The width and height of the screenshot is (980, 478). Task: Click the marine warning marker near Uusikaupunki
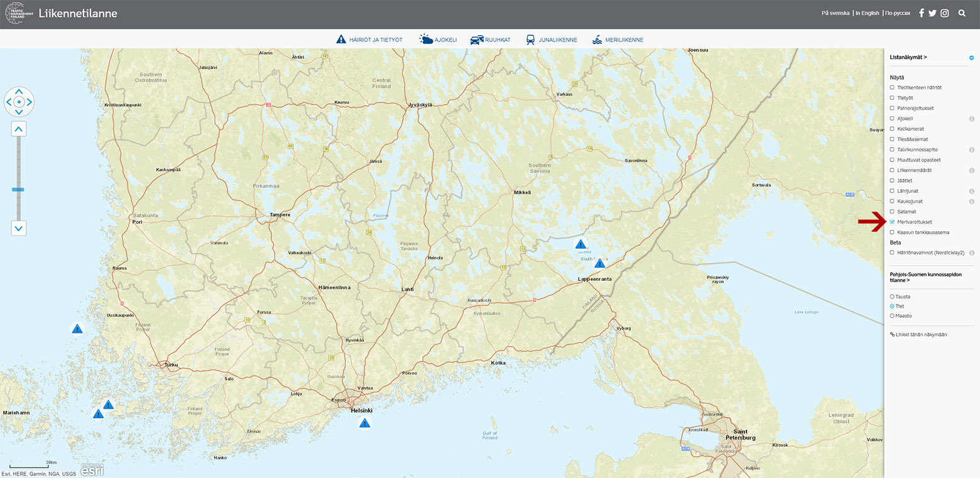[x=77, y=329]
